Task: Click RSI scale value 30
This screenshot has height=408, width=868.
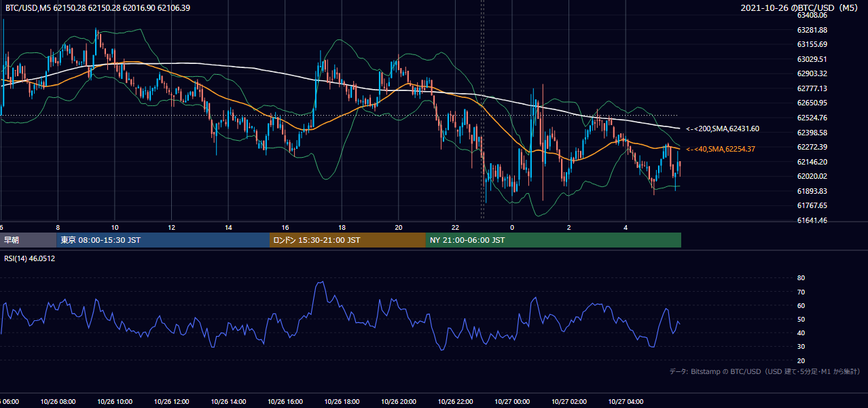Action: click(x=801, y=347)
